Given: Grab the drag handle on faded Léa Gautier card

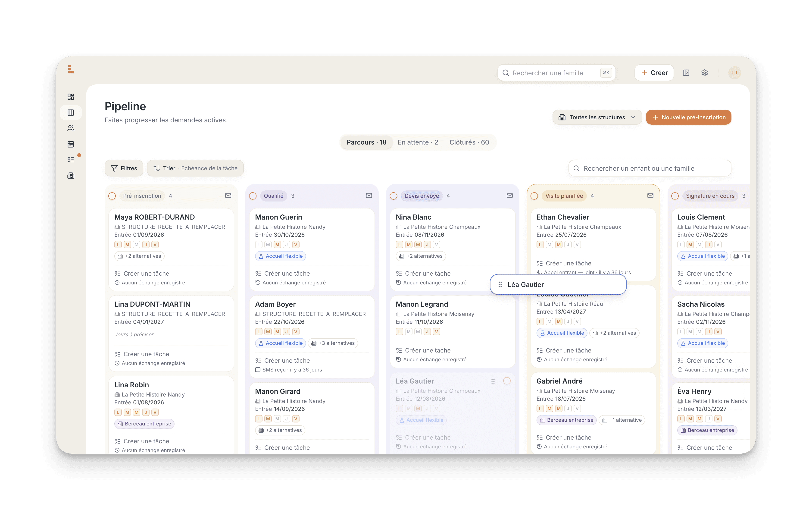Looking at the screenshot, I should pos(493,381).
